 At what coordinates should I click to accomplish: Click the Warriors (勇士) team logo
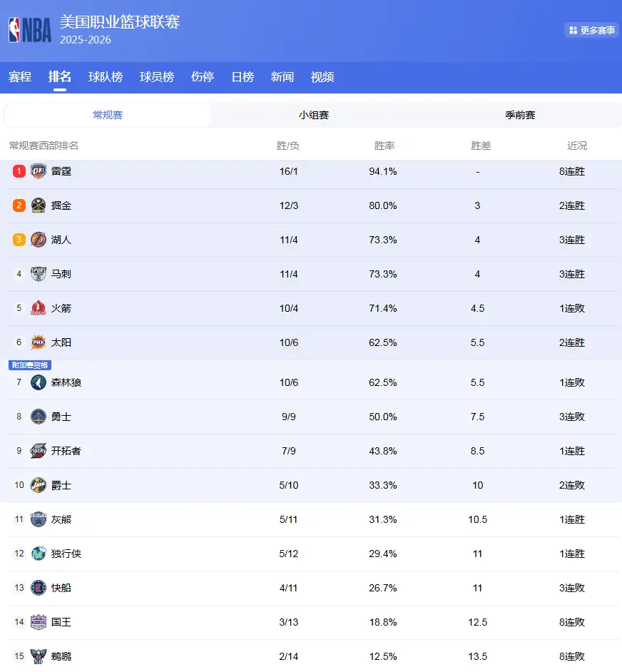(x=39, y=417)
